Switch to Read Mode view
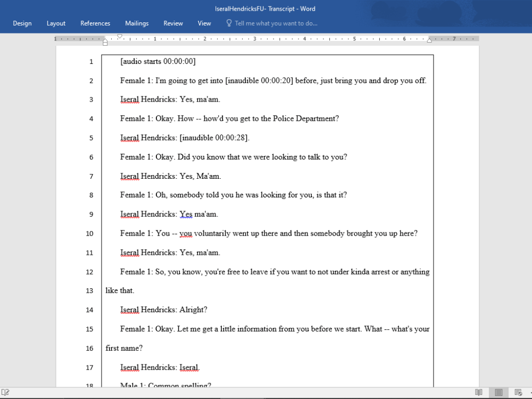 click(478, 393)
